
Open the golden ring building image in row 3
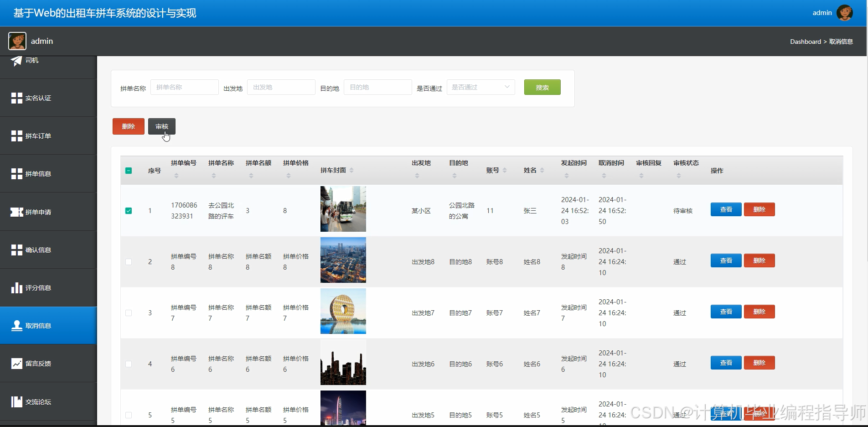click(x=343, y=311)
